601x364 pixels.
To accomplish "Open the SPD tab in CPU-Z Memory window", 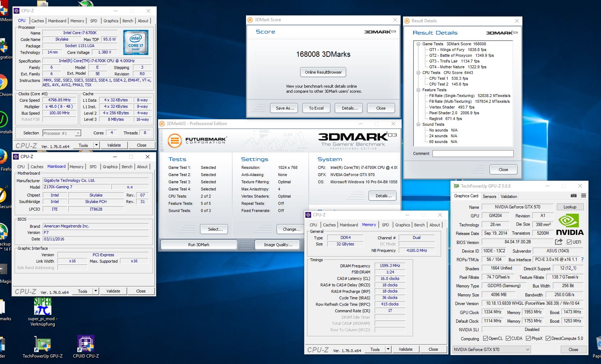I will [x=385, y=225].
